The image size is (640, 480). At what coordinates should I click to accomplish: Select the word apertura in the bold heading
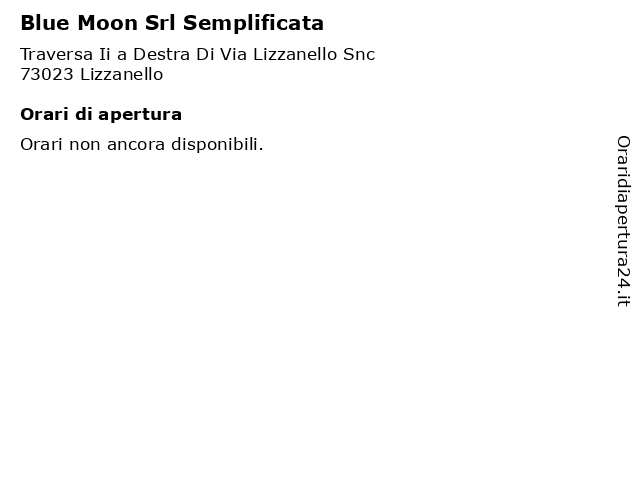(140, 116)
